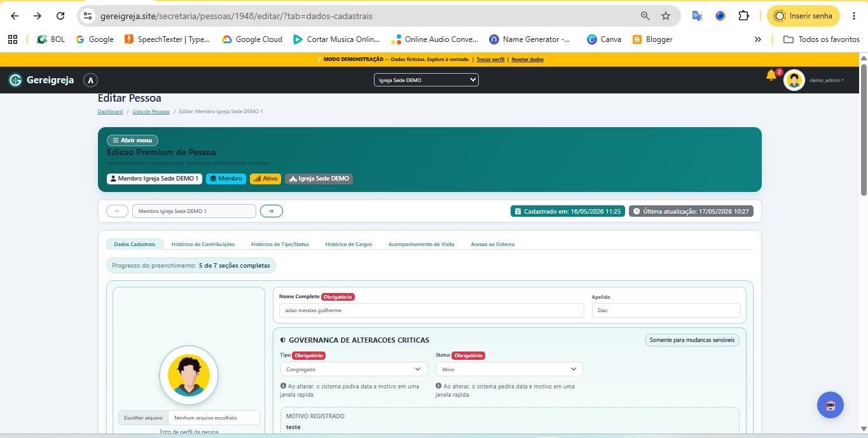Switch to Histórico de Contribuições tab
Viewport: 868px width, 438px height.
(x=203, y=244)
